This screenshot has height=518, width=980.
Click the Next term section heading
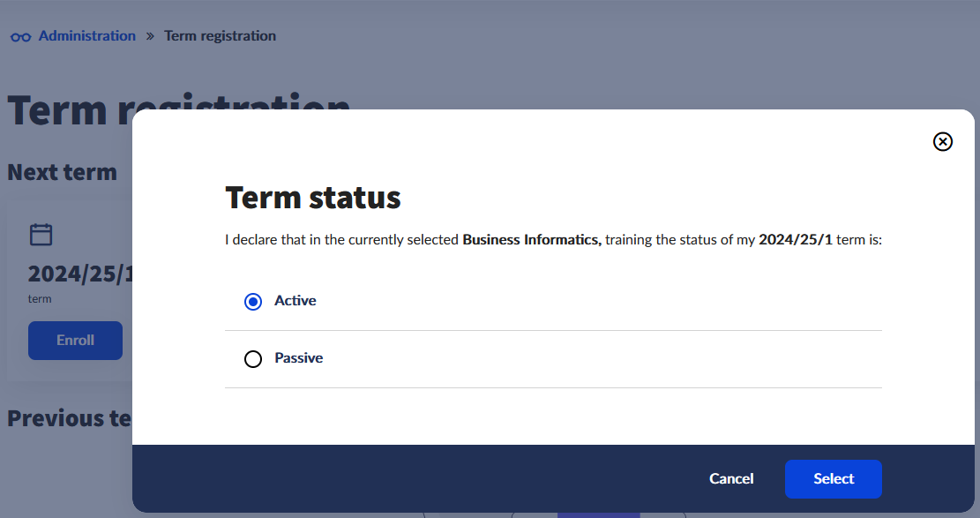pyautogui.click(x=62, y=172)
